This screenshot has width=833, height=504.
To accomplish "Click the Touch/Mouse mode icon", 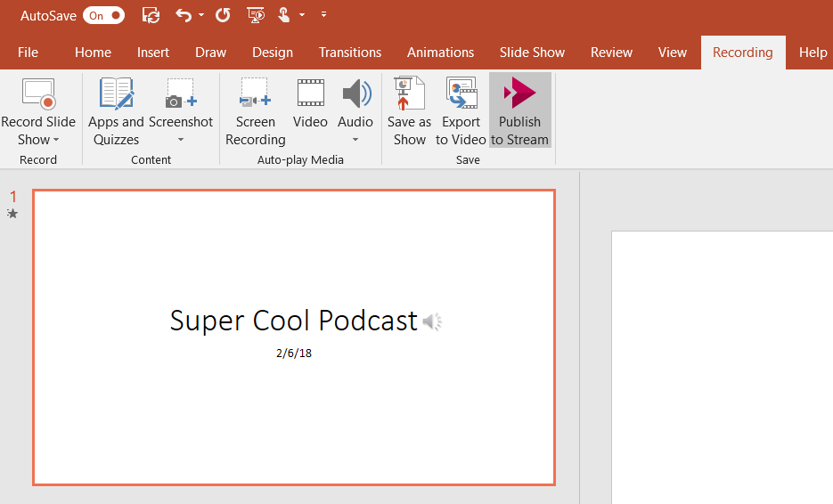I will (x=284, y=15).
